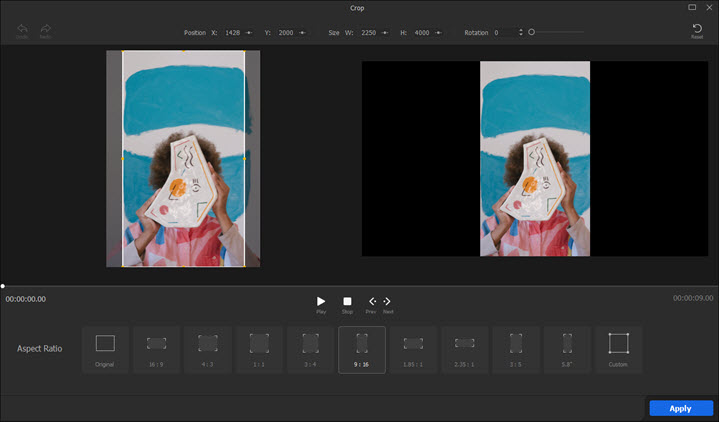Click the Position X value field
The height and width of the screenshot is (422, 720).
232,32
